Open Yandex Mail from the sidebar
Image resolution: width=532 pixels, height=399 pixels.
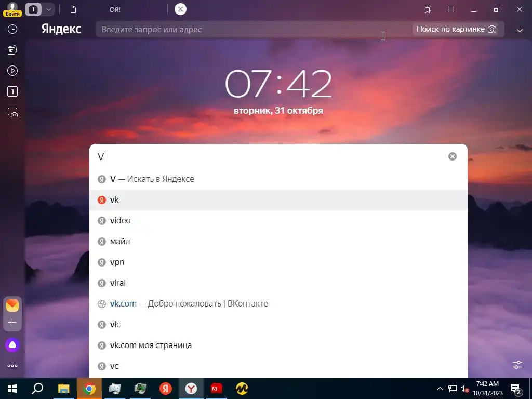pos(12,305)
